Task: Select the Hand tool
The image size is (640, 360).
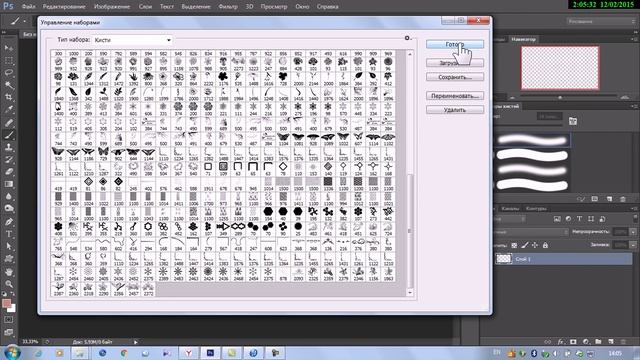Action: (x=9, y=272)
